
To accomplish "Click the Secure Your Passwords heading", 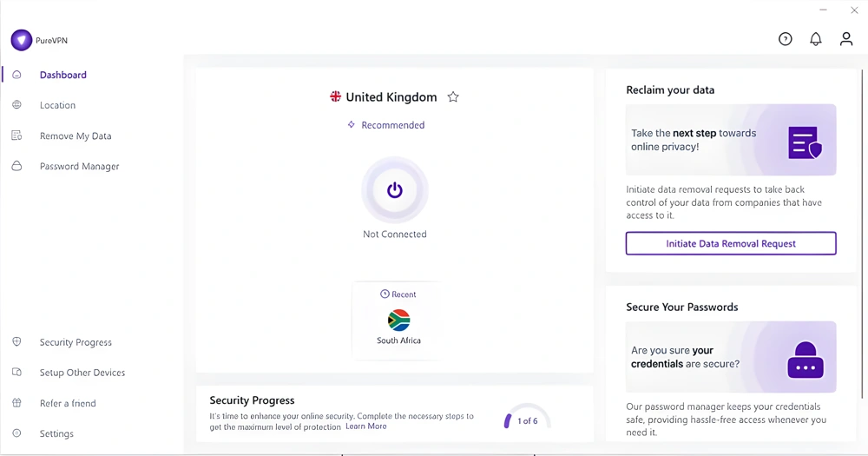I will (682, 307).
